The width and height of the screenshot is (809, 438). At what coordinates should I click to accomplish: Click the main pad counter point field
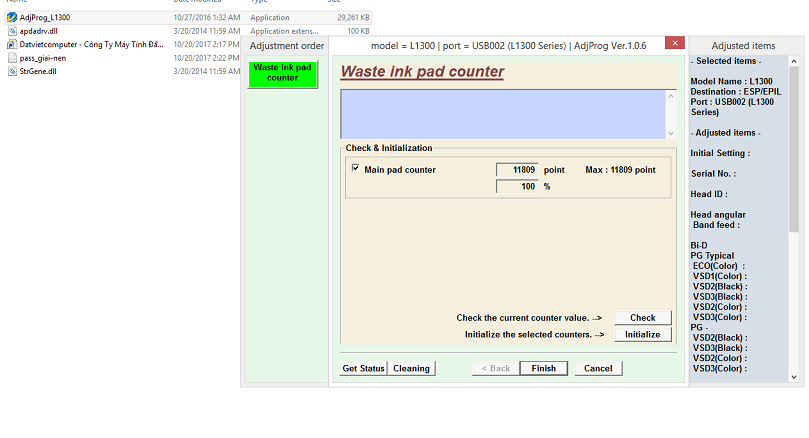[517, 170]
